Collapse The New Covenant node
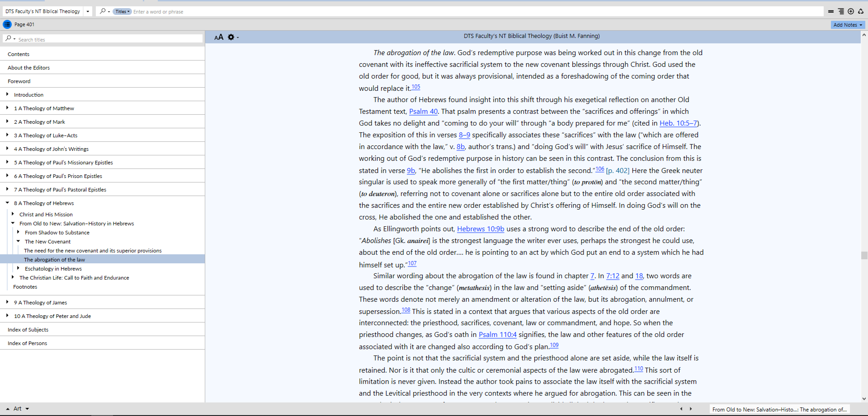The width and height of the screenshot is (868, 416). point(18,241)
